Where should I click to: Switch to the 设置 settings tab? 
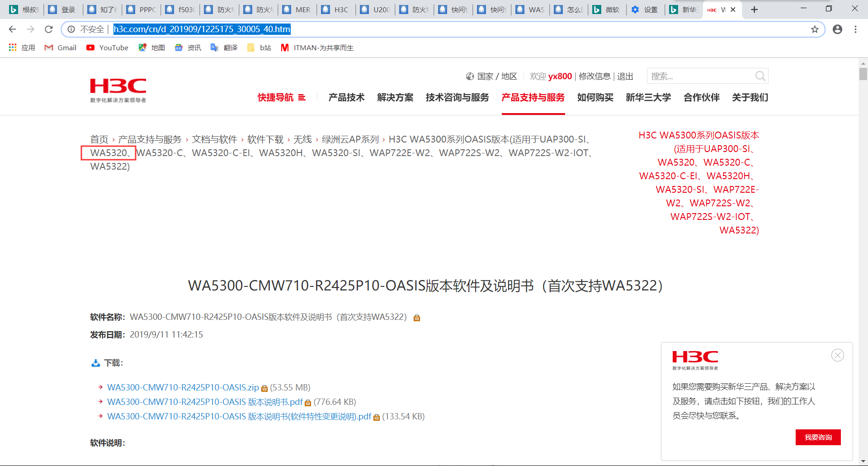click(645, 10)
